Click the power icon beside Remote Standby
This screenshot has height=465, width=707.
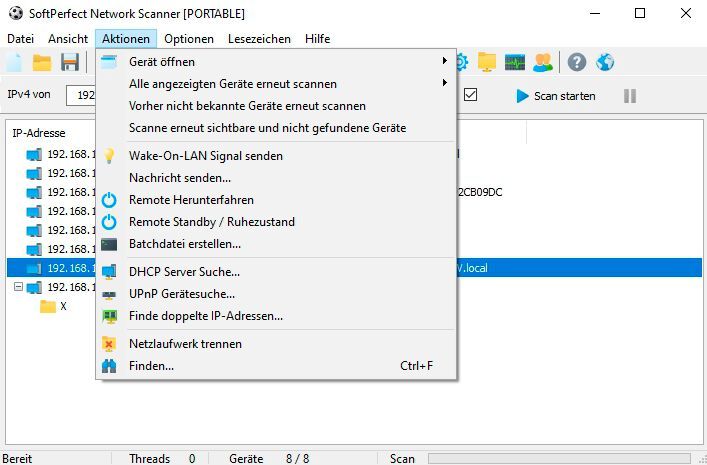109,222
